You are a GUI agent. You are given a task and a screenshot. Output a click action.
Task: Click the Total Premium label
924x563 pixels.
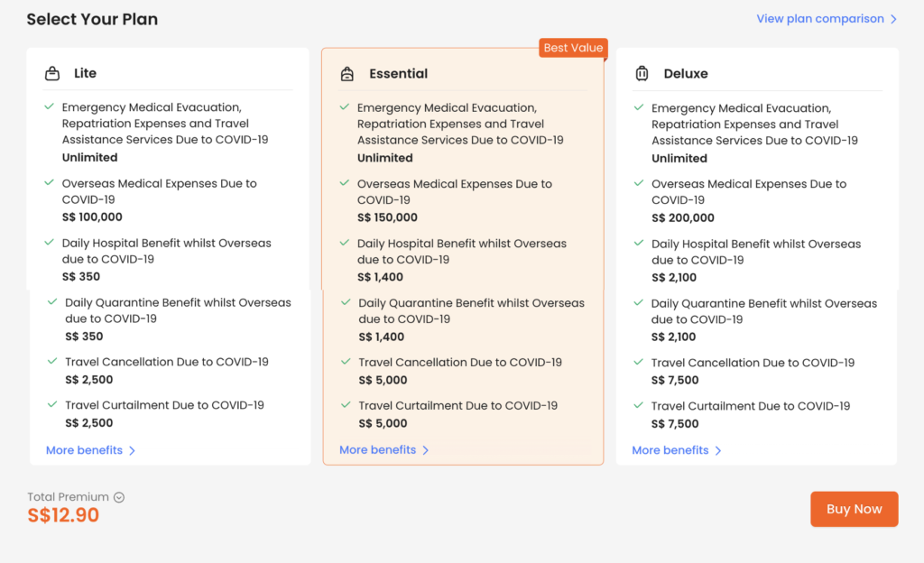point(68,497)
